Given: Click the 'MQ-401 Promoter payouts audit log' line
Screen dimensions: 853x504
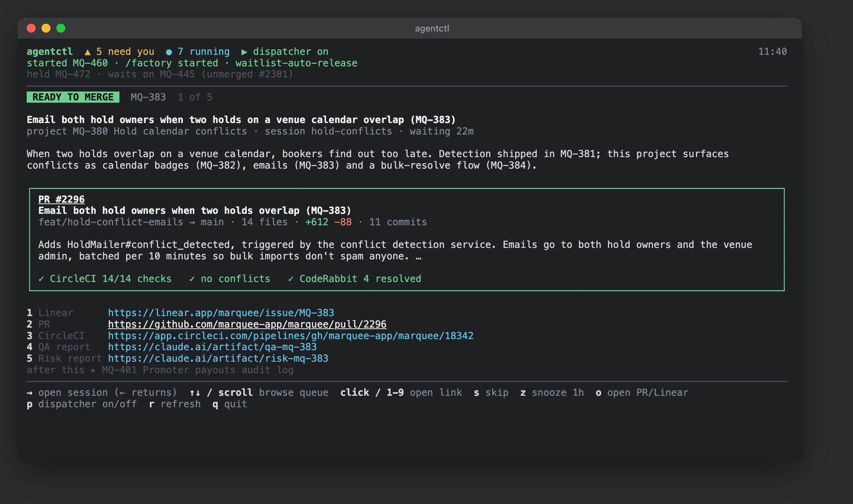Looking at the screenshot, I should pos(198,370).
